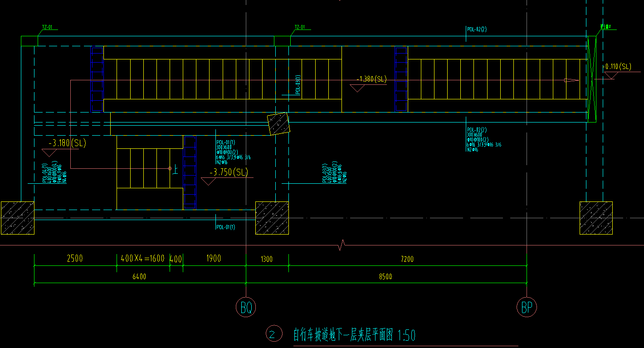This screenshot has width=644, height=348.
Task: Select the BP grid axis bubble
Action: 527,308
